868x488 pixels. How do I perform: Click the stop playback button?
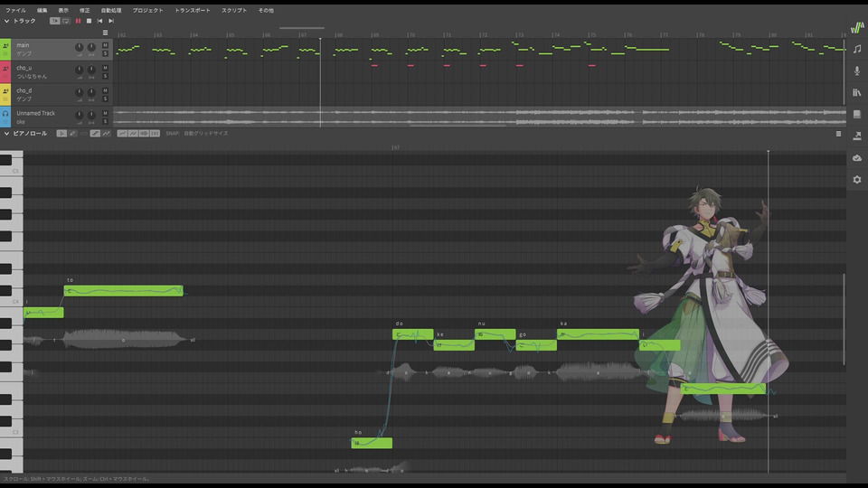pos(90,21)
